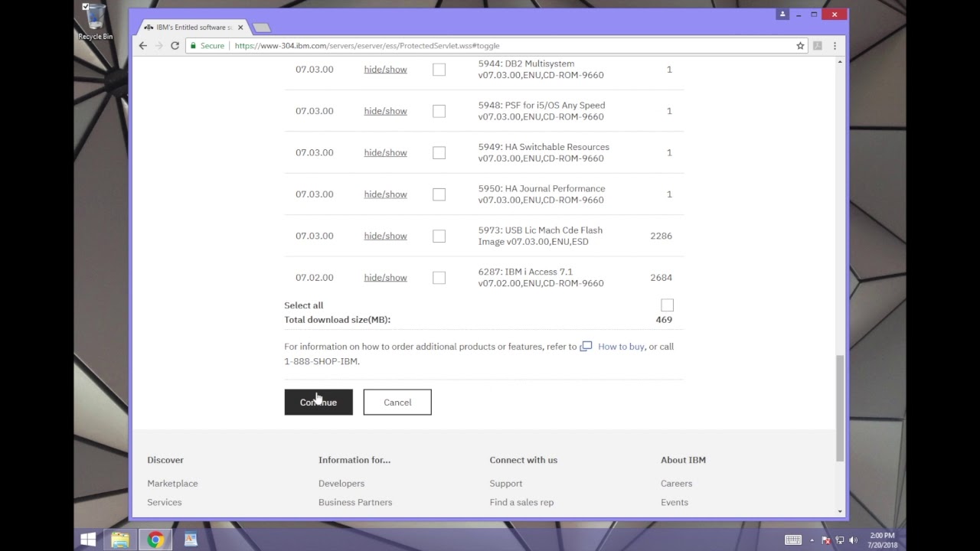Open the Recycle Bin on the desktop
The image size is (980, 551).
95,22
